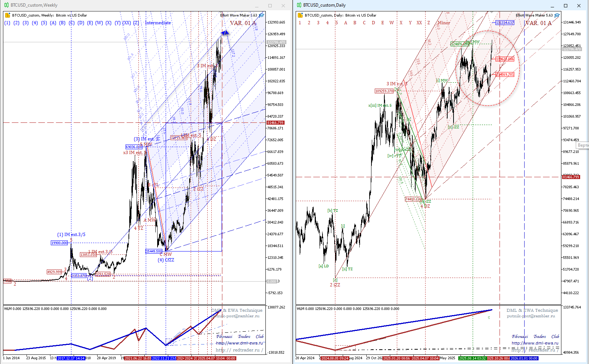The image size is (589, 364).
Task: Select blue wave label (5) in Weekly chart
Action: tap(44, 23)
